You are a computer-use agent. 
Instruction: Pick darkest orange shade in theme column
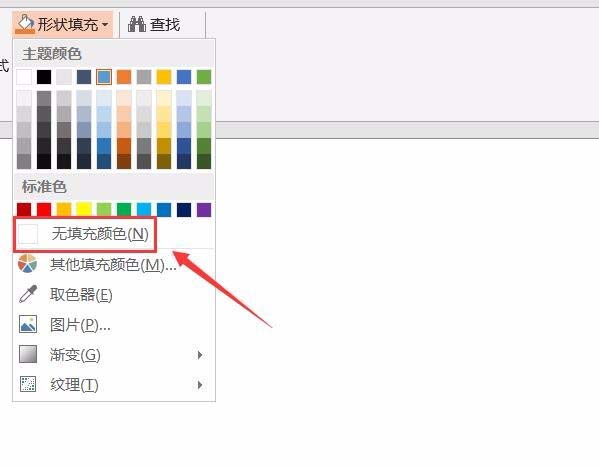(x=124, y=161)
